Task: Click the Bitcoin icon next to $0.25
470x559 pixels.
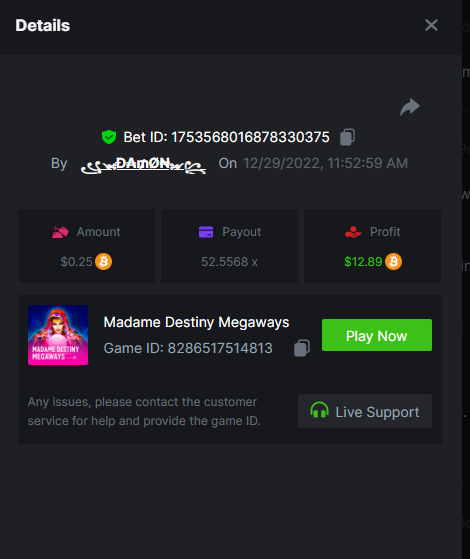Action: pyautogui.click(x=103, y=262)
